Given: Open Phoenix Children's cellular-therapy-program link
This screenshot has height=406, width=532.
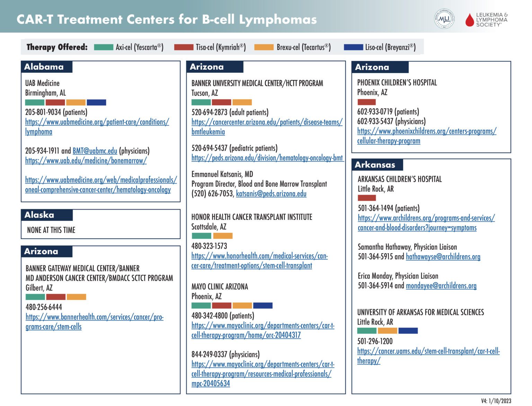Looking at the screenshot, I should (x=427, y=136).
